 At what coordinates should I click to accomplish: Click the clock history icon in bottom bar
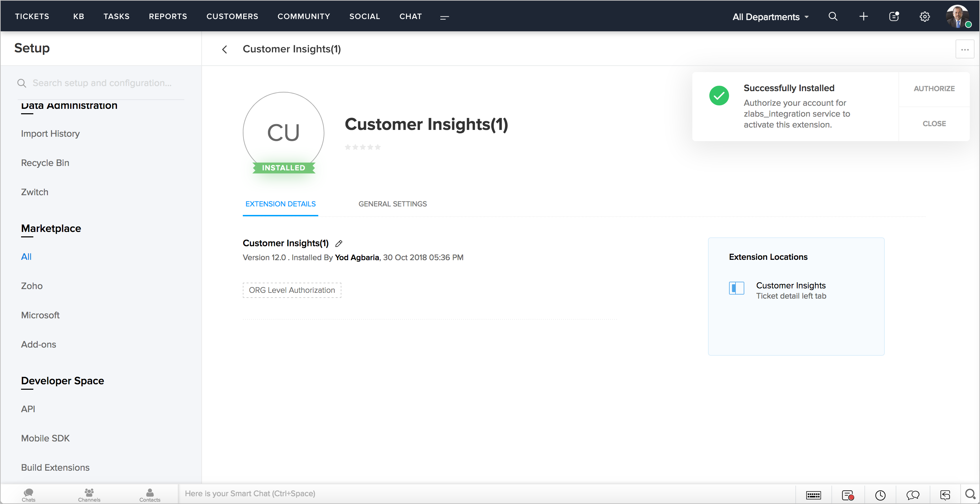tap(880, 495)
